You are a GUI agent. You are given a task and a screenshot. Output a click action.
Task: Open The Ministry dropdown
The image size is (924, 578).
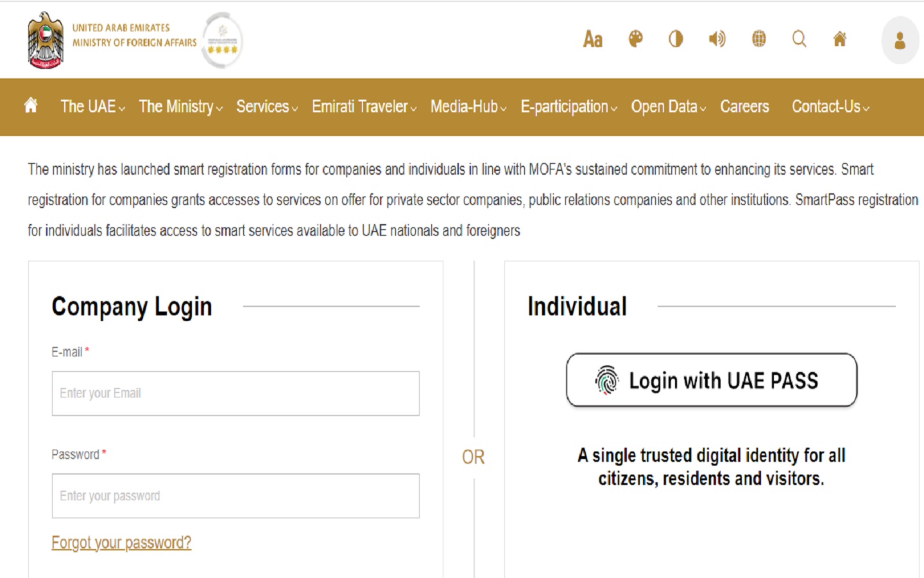pyautogui.click(x=176, y=107)
